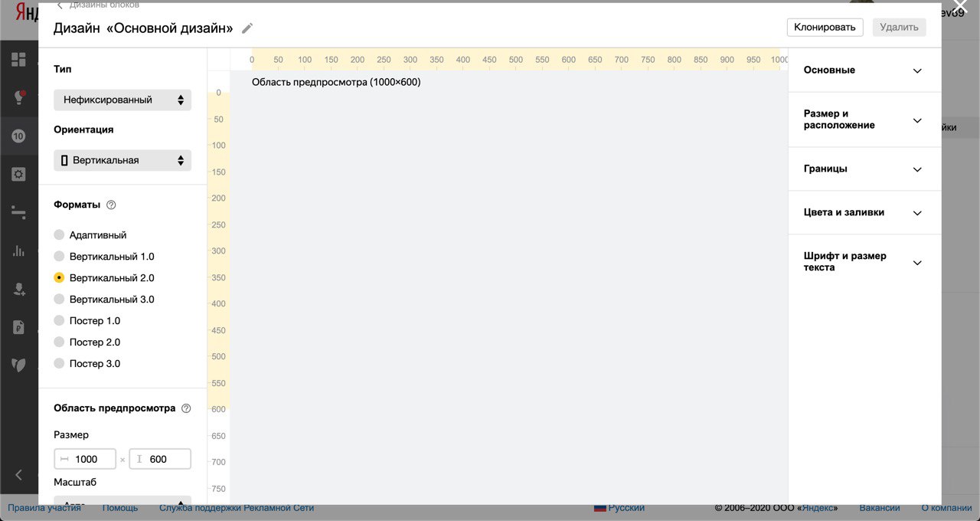Select the Вертикальный 2.0 format
The image size is (980, 521).
tap(104, 278)
